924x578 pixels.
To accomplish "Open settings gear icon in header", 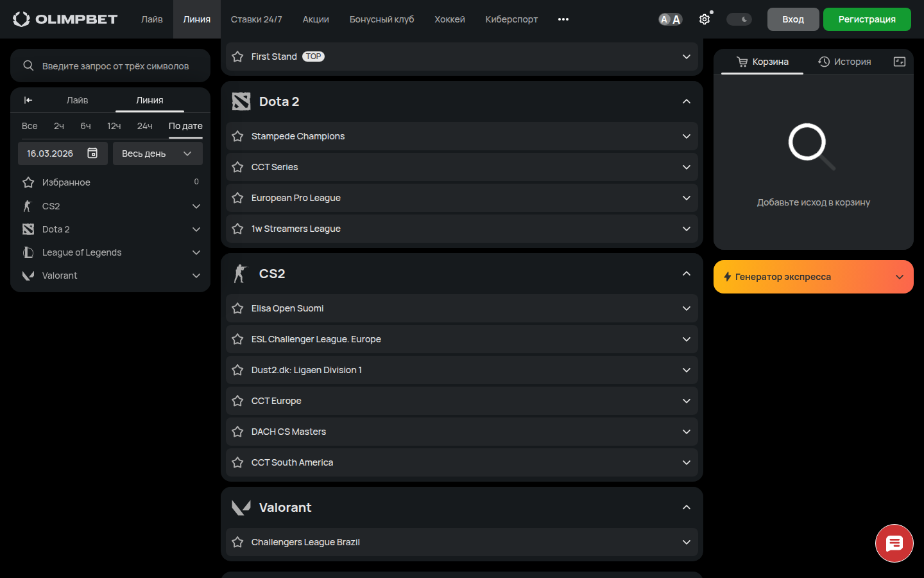I will [705, 19].
